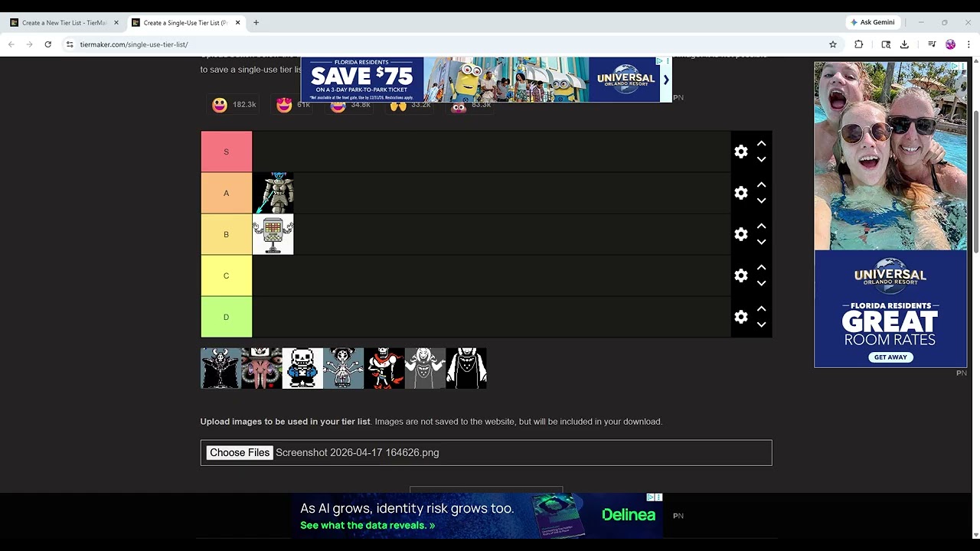Open settings gear for C tier row

pos(740,275)
